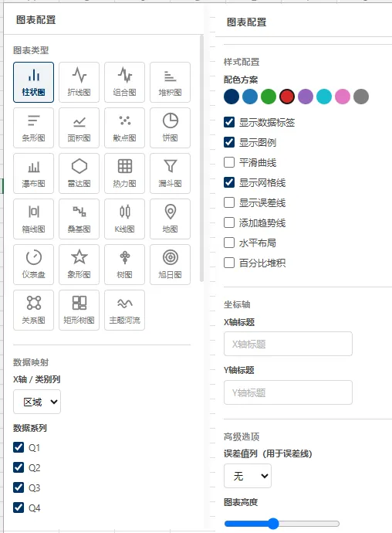Image resolution: width=392 pixels, height=533 pixels.
Task: Choose the 箱线图 boxplot chart type
Action: 34,219
